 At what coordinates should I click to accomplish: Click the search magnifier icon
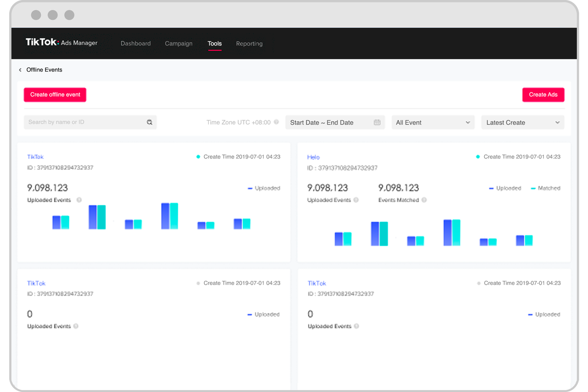(149, 122)
